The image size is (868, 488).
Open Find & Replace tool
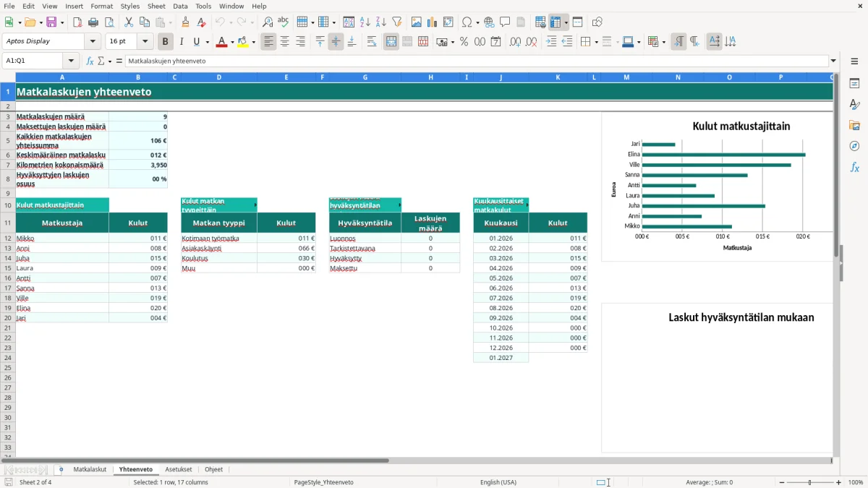pyautogui.click(x=268, y=22)
